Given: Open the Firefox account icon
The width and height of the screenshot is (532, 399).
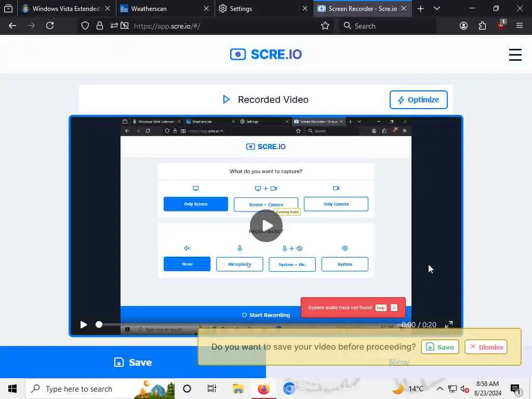Looking at the screenshot, I should click(x=463, y=26).
